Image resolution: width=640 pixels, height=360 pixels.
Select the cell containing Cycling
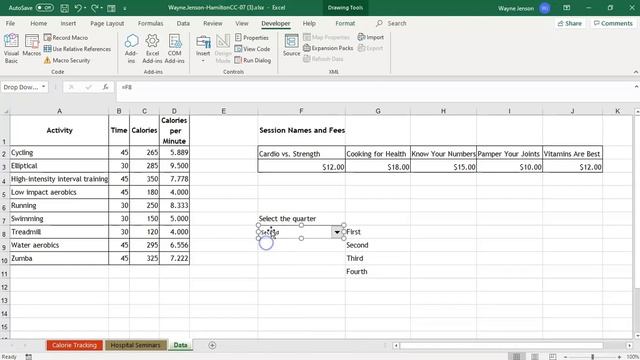pyautogui.click(x=59, y=153)
